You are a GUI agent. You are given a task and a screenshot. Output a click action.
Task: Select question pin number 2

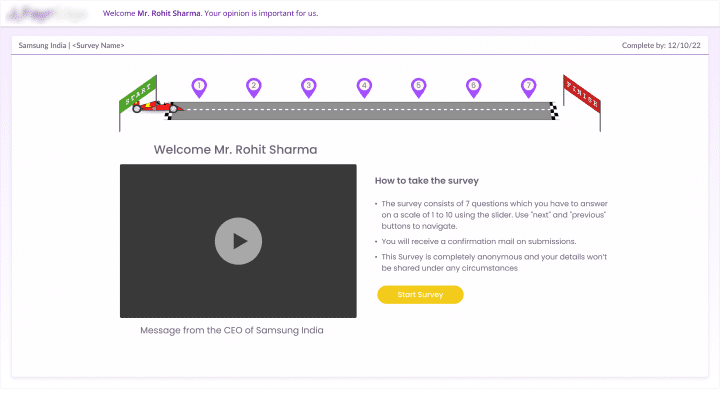click(254, 87)
